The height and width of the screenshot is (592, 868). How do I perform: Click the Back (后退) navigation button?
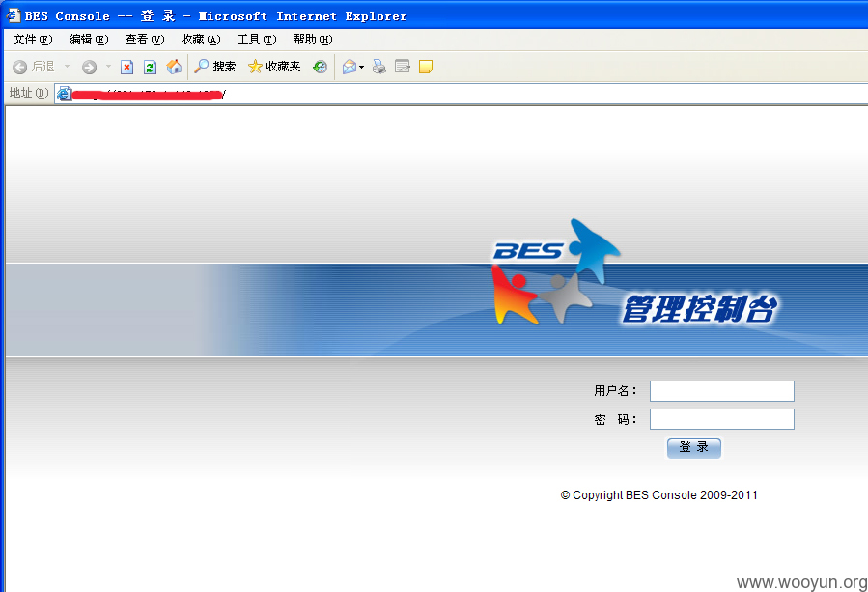pos(34,67)
